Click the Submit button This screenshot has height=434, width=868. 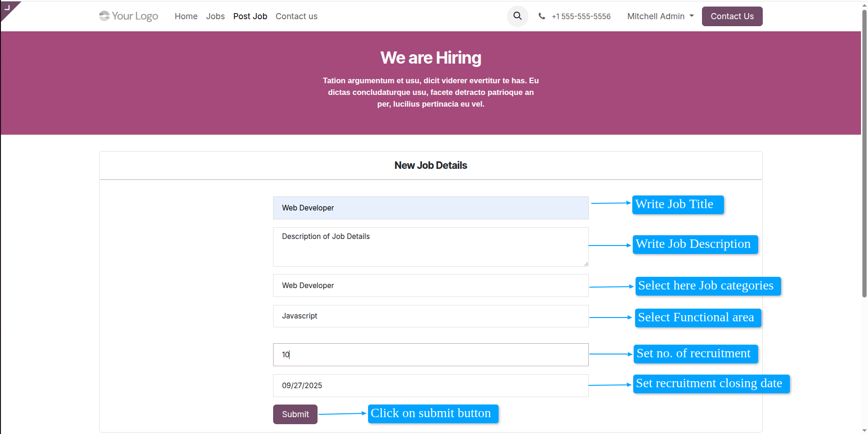[295, 414]
